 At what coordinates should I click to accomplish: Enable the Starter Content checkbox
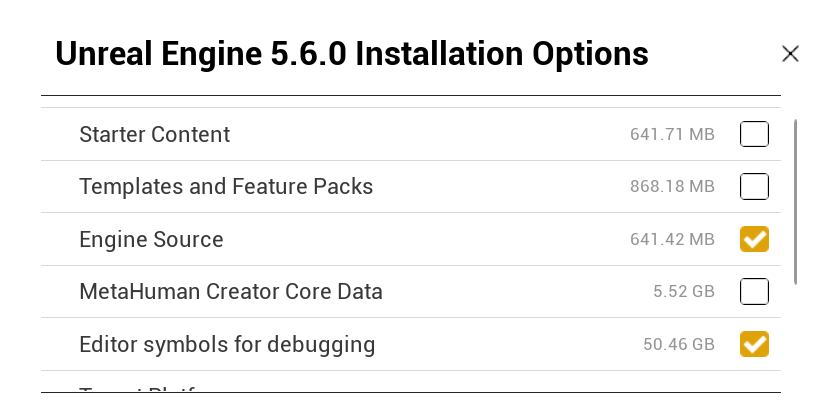pyautogui.click(x=754, y=134)
